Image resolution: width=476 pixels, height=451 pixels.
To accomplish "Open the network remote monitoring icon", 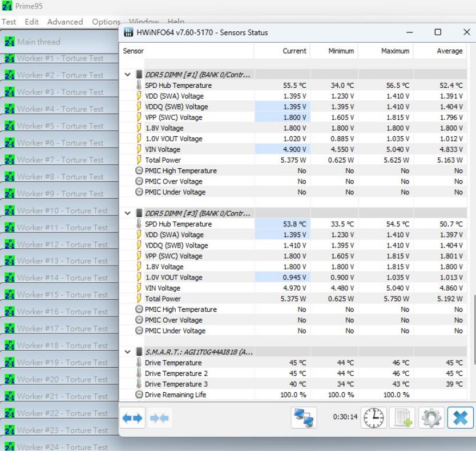I will pos(304,418).
